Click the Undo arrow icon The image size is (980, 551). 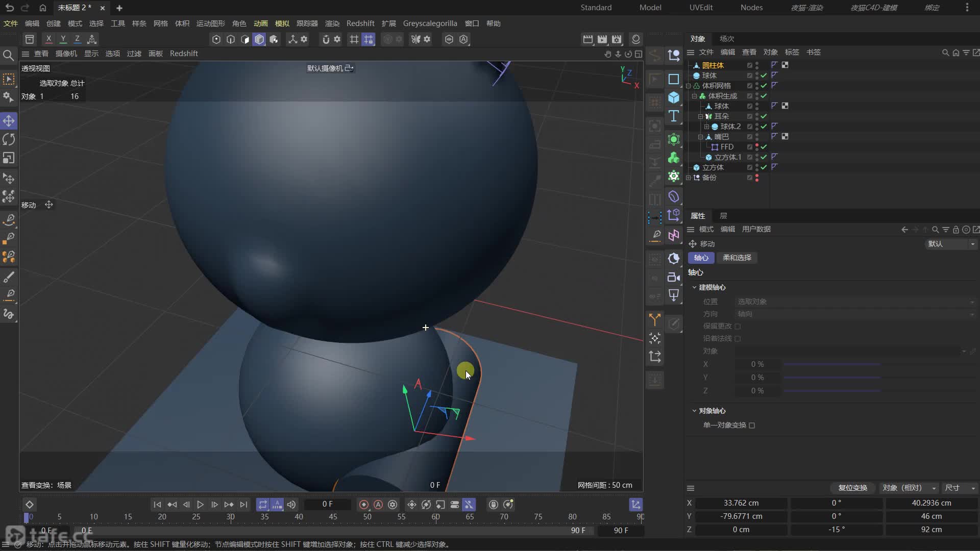(x=9, y=8)
